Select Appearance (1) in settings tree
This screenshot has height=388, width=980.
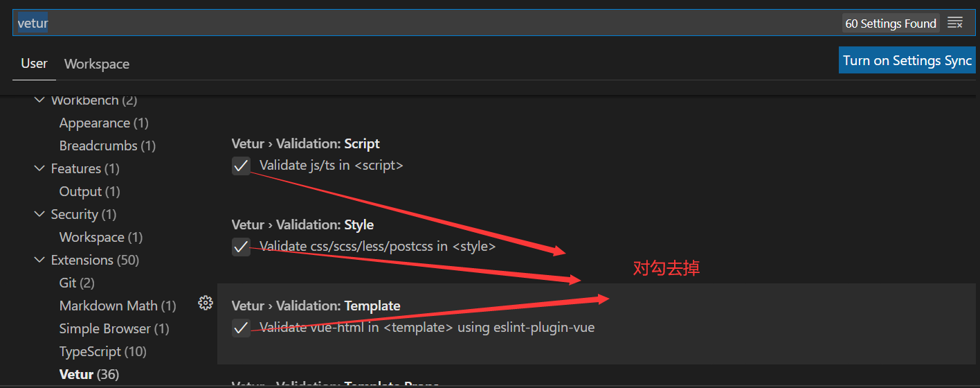pyautogui.click(x=104, y=123)
